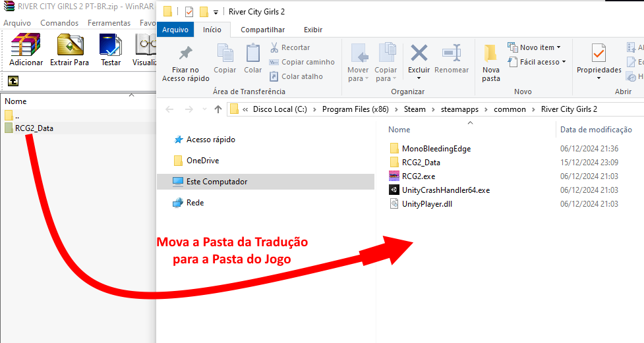
Task: Click the Renomear icon
Action: click(452, 53)
